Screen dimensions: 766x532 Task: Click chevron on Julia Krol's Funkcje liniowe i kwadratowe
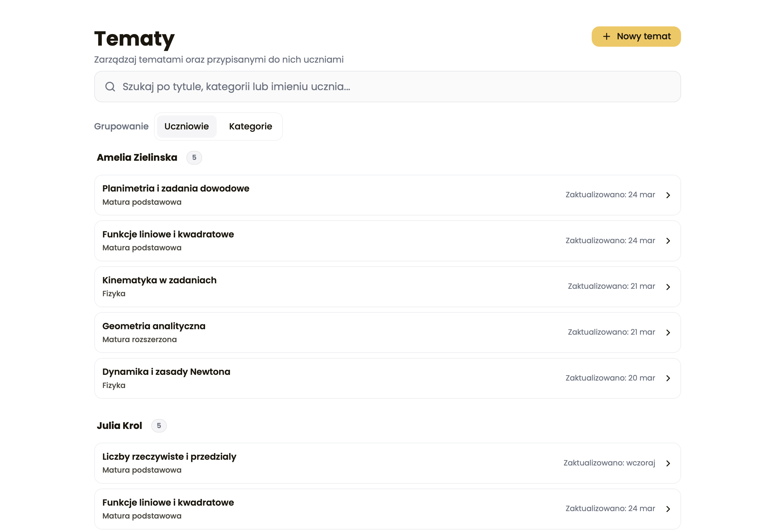[x=668, y=509]
